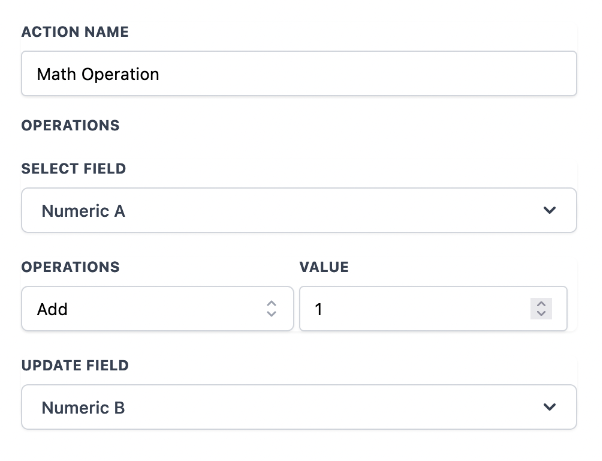Click the ACTION NAME label
The width and height of the screenshot is (602, 461).
point(75,33)
